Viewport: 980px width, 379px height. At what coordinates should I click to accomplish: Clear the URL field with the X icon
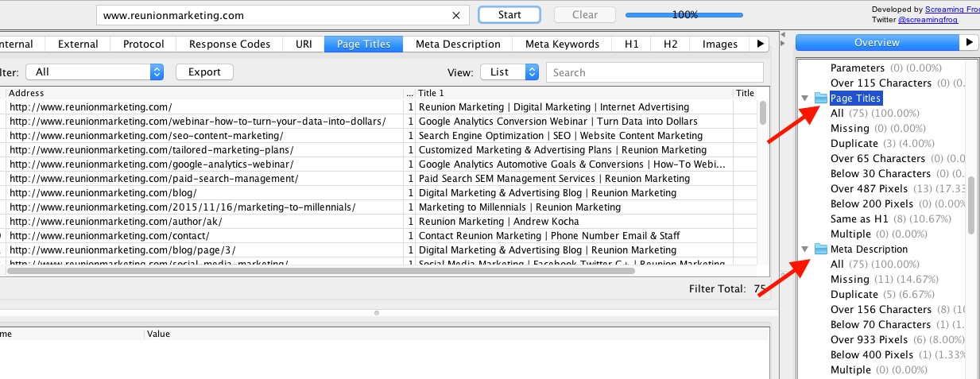click(455, 15)
